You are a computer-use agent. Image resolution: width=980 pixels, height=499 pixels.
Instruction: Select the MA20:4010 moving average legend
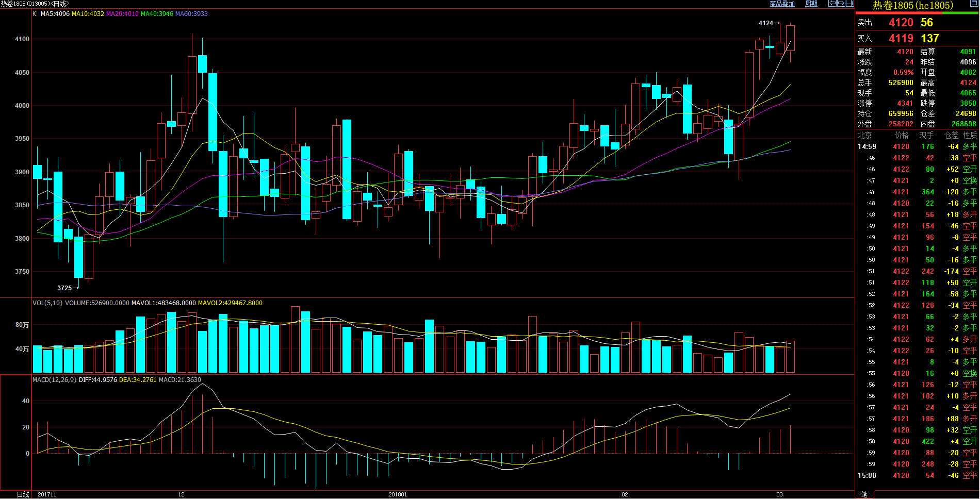[122, 14]
